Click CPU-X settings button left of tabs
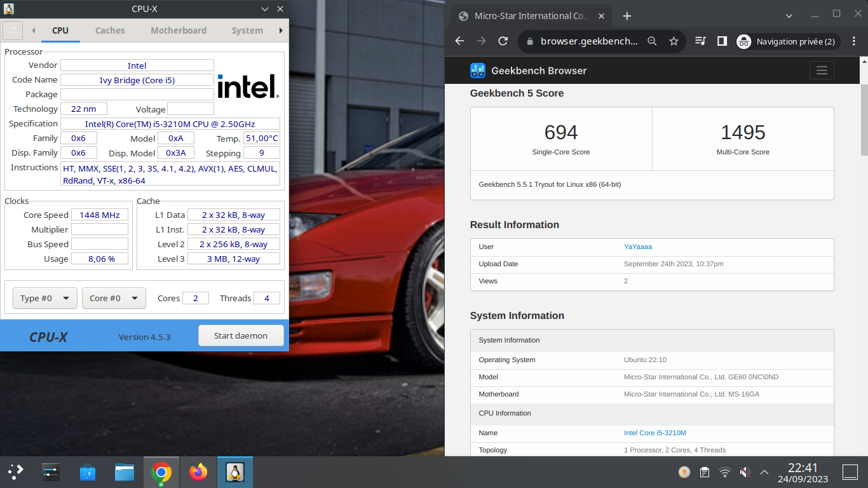868x488 pixels. pyautogui.click(x=13, y=30)
